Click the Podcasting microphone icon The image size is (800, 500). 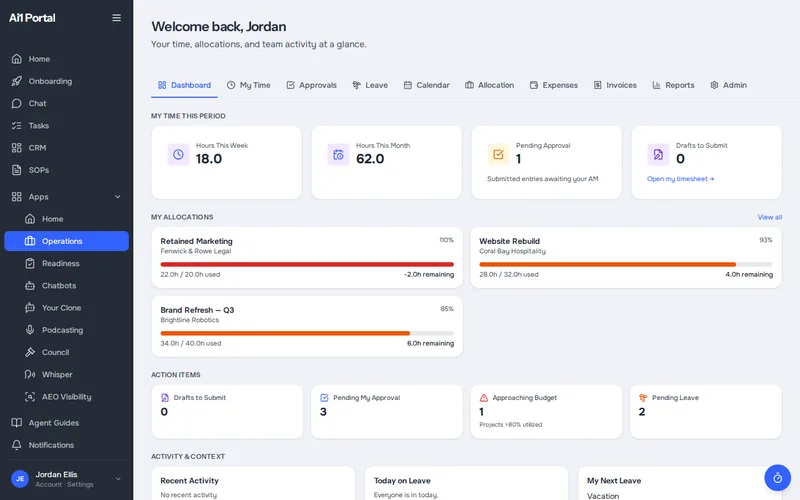coord(30,330)
